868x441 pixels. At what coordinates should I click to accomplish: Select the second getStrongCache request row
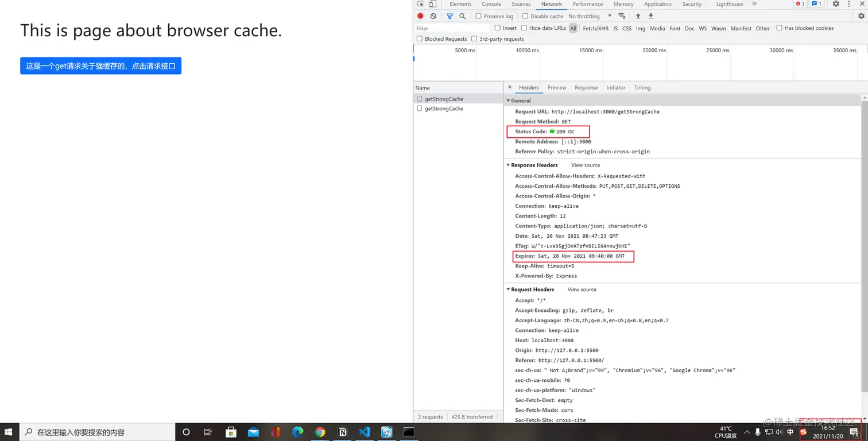(x=458, y=109)
